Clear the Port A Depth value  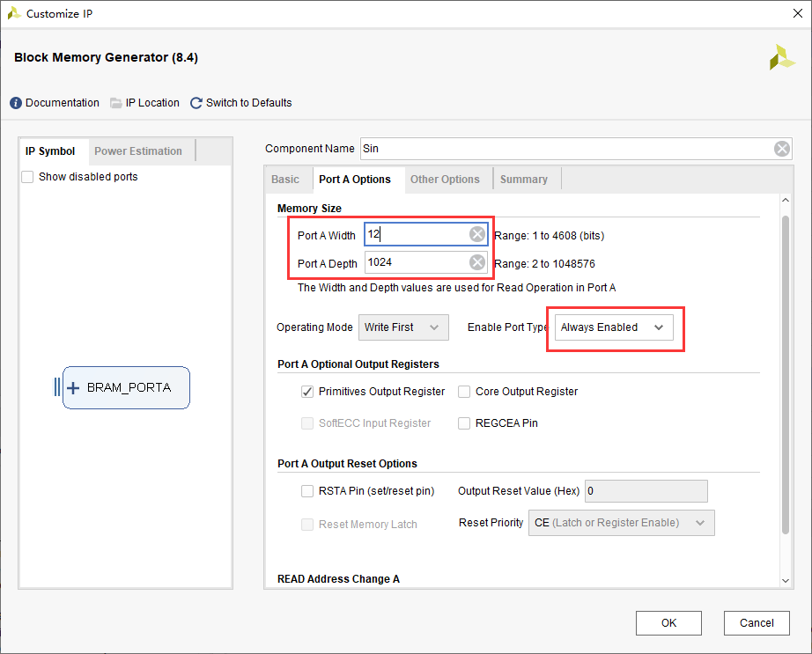[x=477, y=262]
